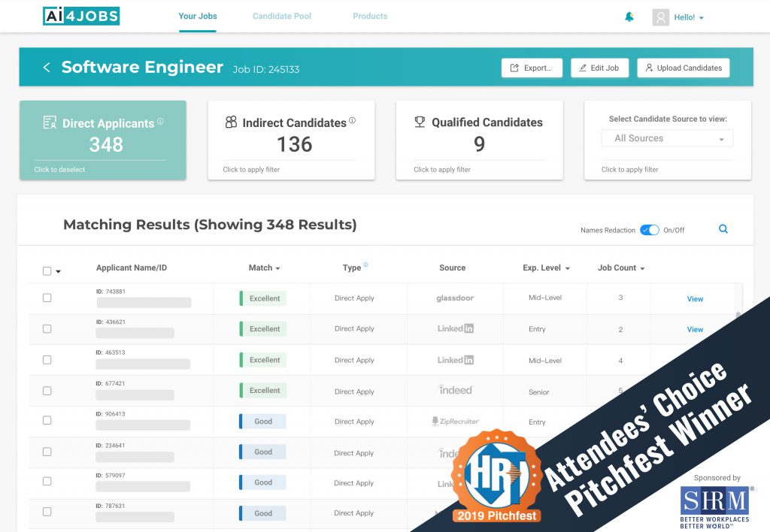The height and width of the screenshot is (532, 770).
Task: Click the Qualified Candidates trophy icon
Action: point(420,122)
